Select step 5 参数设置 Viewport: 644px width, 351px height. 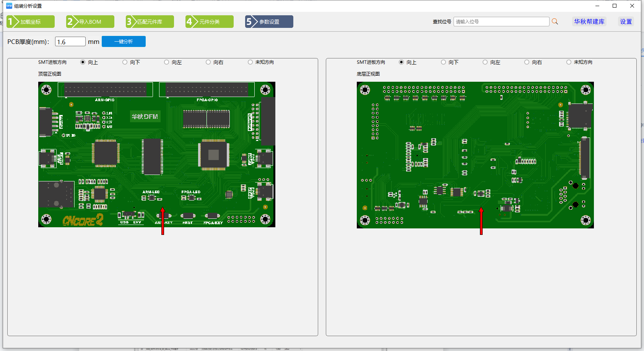(x=269, y=22)
